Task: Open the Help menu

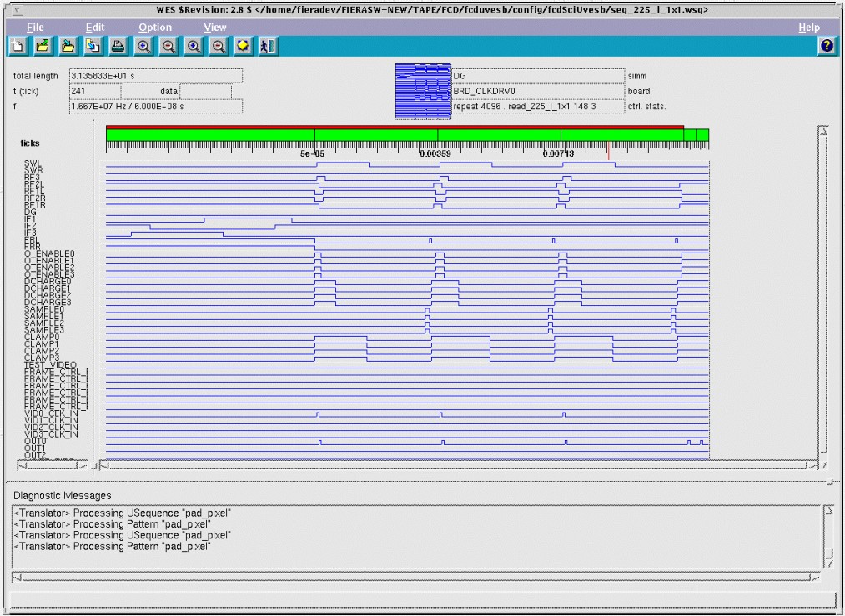Action: click(x=808, y=28)
